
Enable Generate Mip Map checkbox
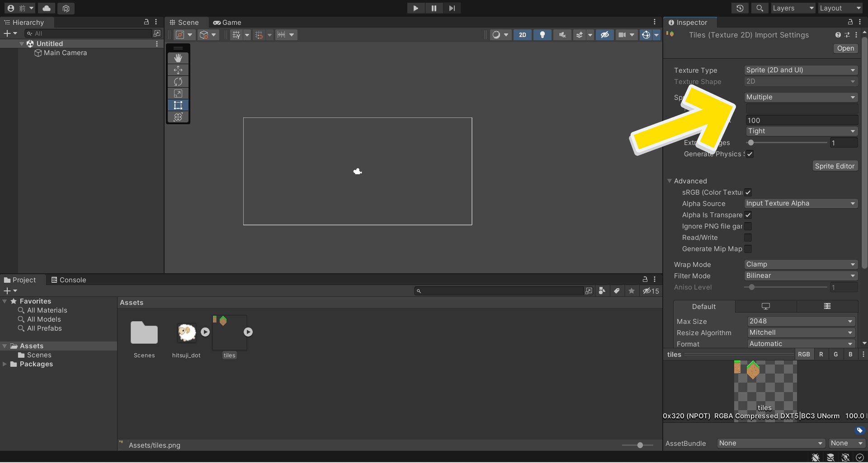[748, 249]
